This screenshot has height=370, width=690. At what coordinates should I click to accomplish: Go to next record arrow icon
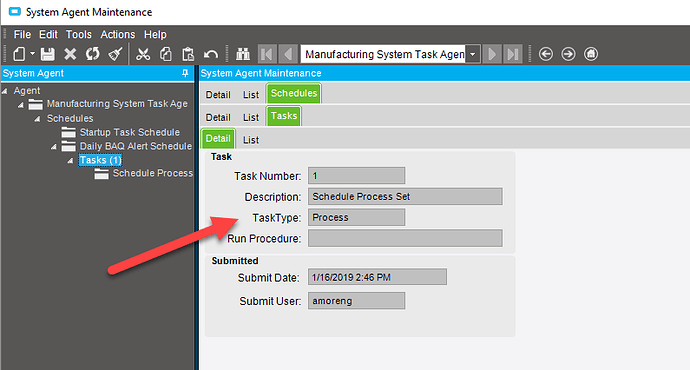492,54
